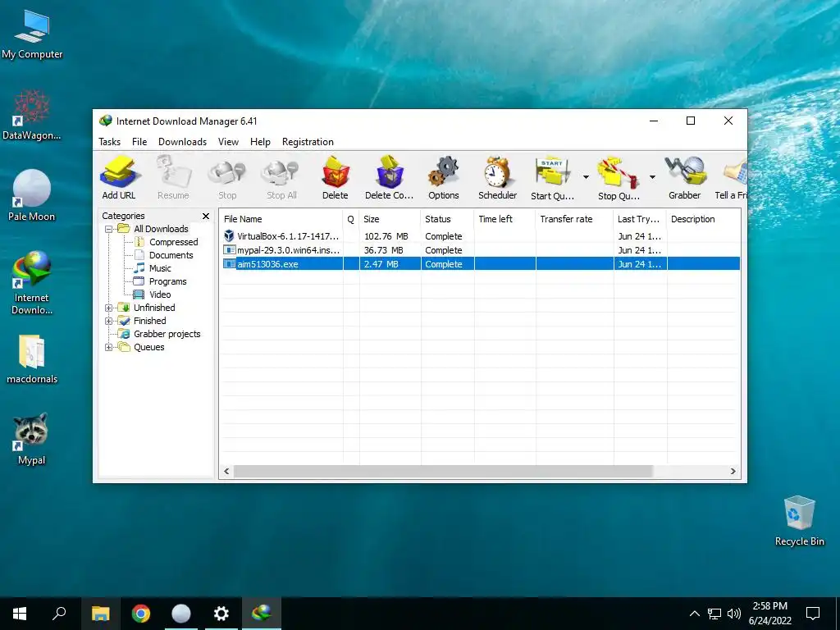This screenshot has width=840, height=630.
Task: Open Options from the toolbar
Action: click(x=444, y=178)
